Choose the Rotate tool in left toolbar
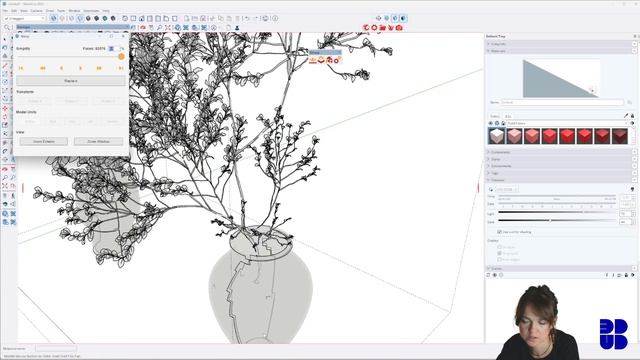Screen dimensions: 640x360 tap(5, 117)
